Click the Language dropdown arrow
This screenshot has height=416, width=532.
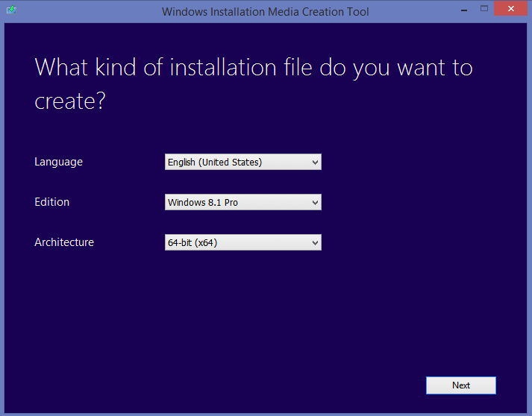315,162
